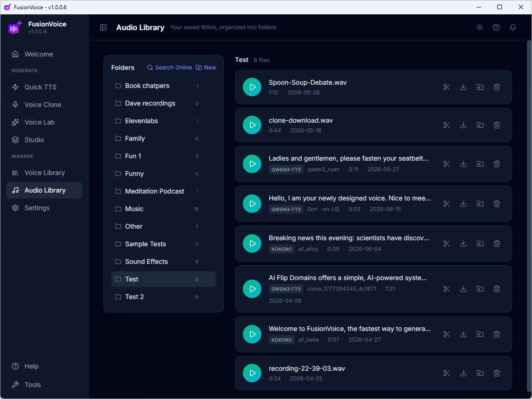Viewport: 532px width, 399px height.
Task: Open the Other folder
Action: (x=164, y=226)
